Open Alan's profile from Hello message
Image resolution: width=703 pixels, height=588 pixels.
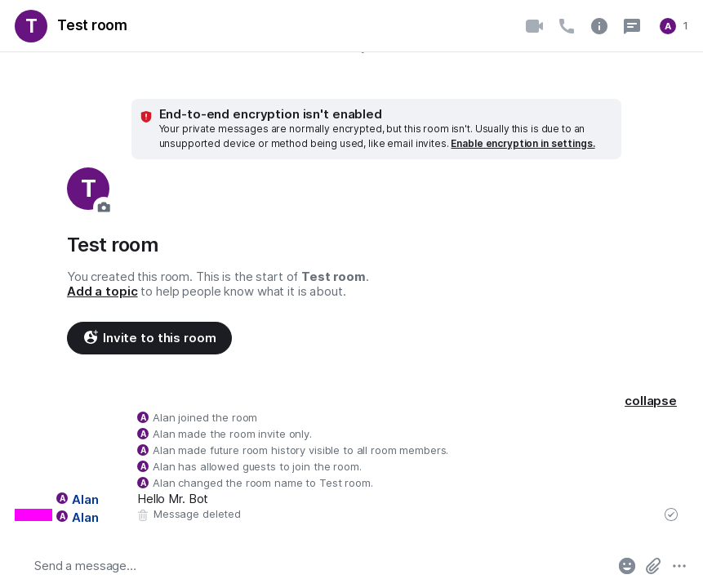tap(85, 499)
